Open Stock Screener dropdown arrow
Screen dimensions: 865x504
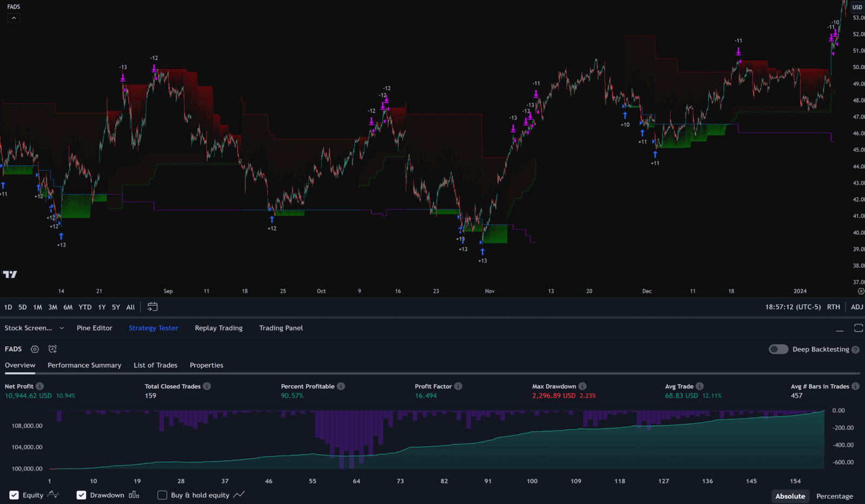pyautogui.click(x=62, y=328)
